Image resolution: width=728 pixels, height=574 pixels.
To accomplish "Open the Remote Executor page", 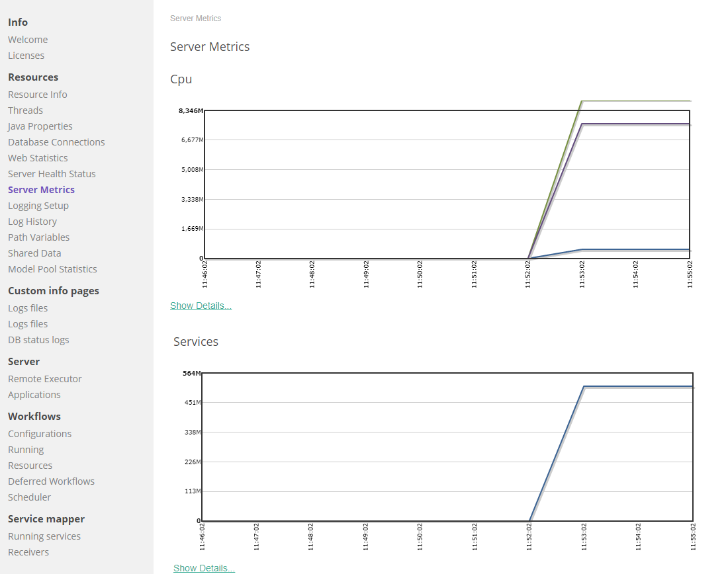I will (x=44, y=378).
